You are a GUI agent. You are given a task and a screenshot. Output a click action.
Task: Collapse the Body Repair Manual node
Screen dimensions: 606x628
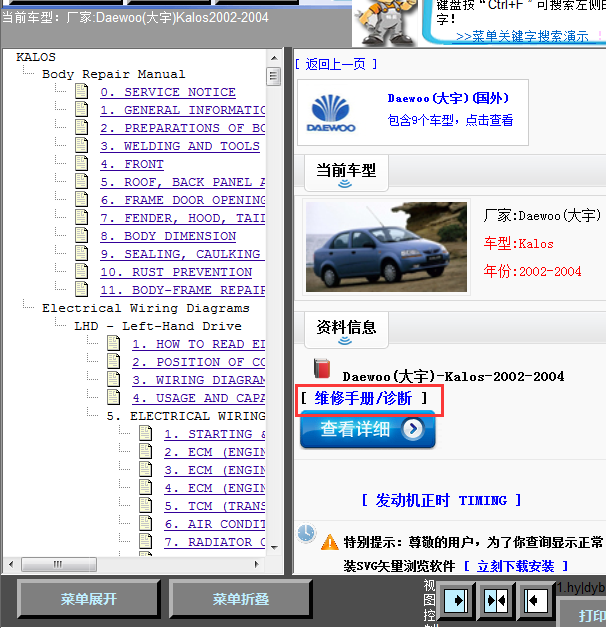click(x=114, y=74)
